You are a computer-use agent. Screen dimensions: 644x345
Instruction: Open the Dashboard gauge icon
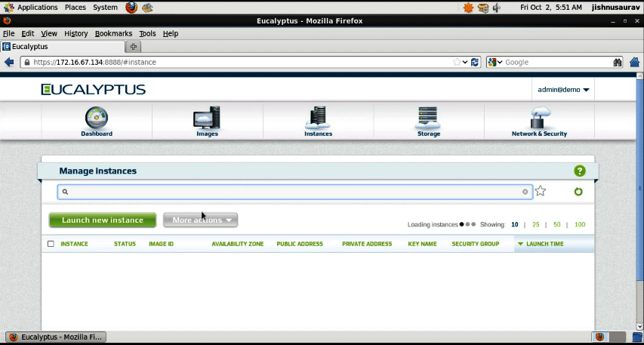(x=97, y=118)
